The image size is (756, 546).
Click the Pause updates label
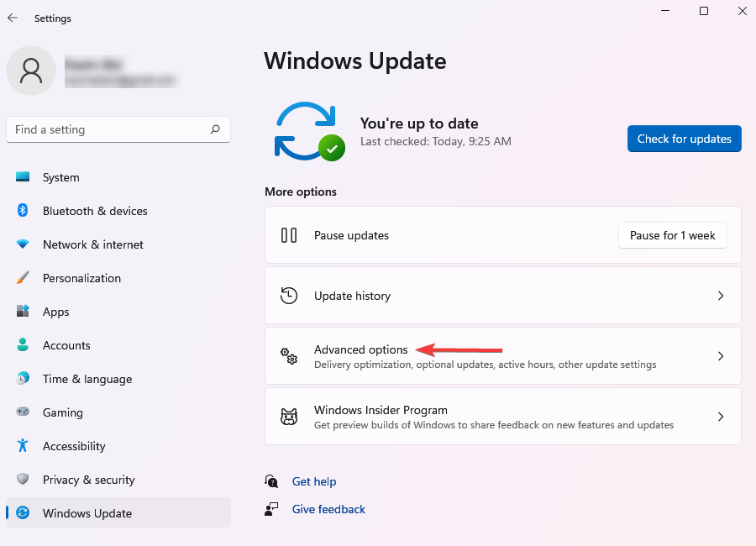pos(351,235)
